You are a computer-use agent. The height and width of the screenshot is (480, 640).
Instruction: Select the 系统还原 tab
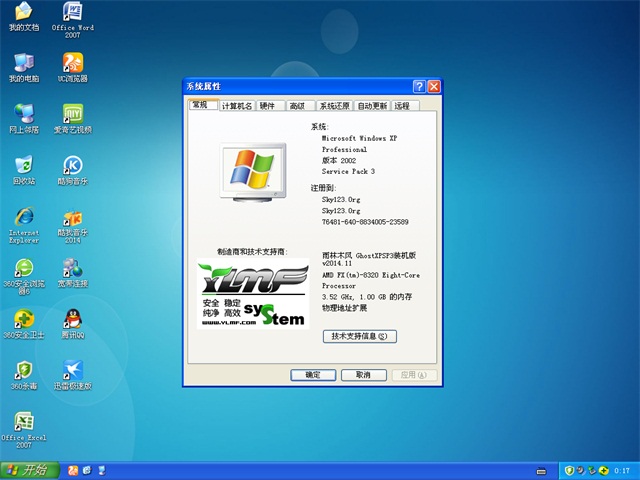[x=334, y=105]
